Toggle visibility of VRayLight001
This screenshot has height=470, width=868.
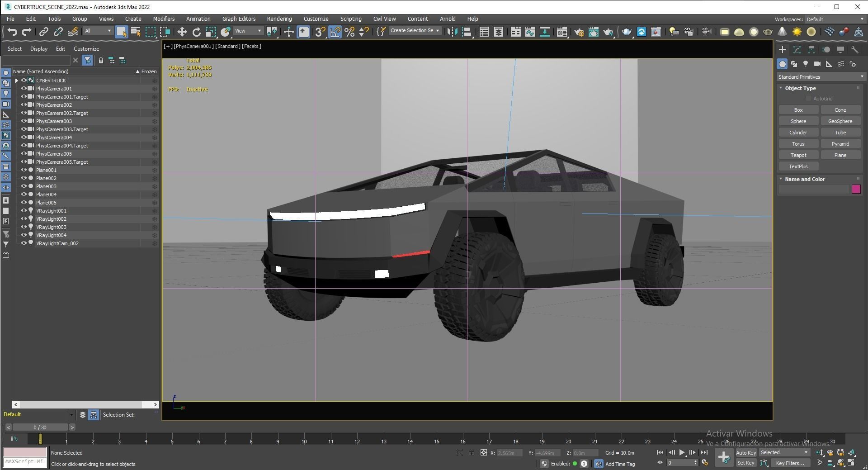tap(24, 211)
